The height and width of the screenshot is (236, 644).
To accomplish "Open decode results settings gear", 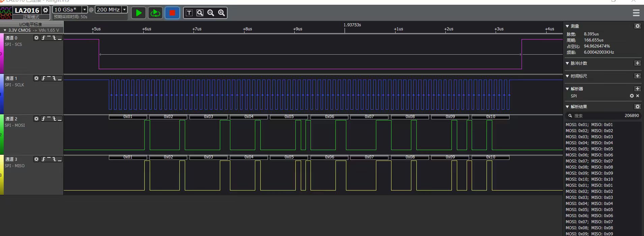I will (x=638, y=107).
